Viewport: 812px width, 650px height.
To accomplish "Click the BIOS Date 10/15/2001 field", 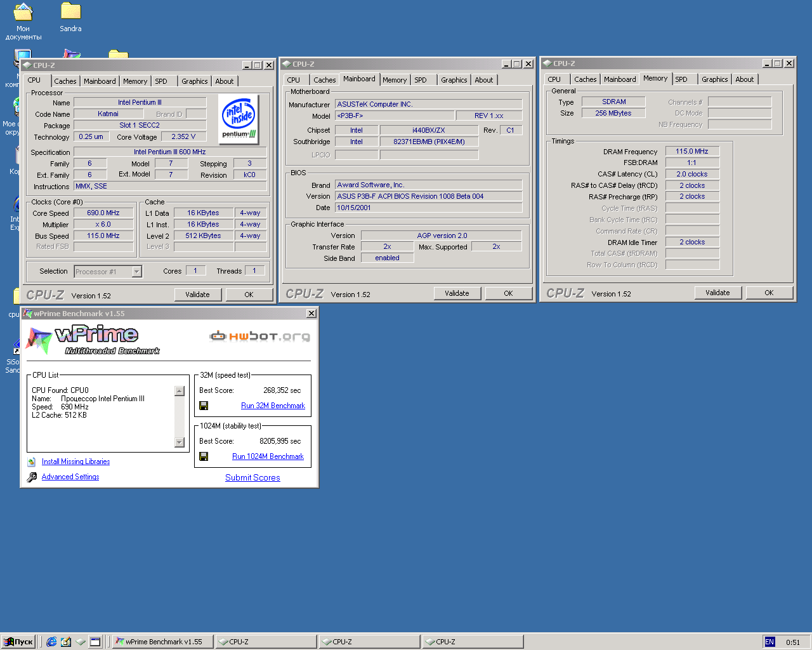I will pos(428,208).
